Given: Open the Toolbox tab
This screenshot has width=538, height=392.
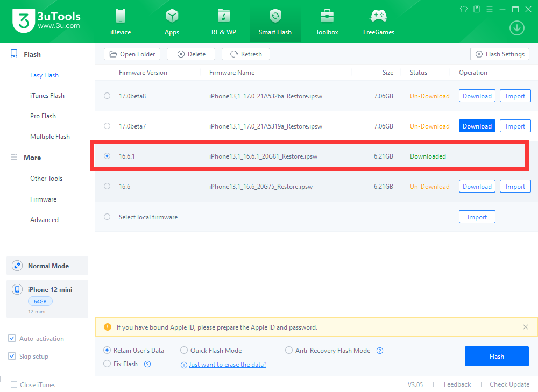Looking at the screenshot, I should pyautogui.click(x=327, y=22).
